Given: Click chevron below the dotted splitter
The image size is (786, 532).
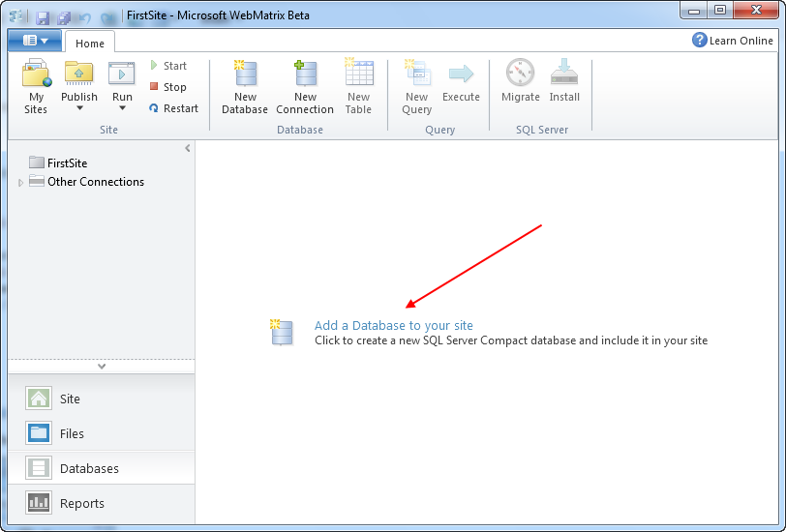Looking at the screenshot, I should [x=102, y=367].
